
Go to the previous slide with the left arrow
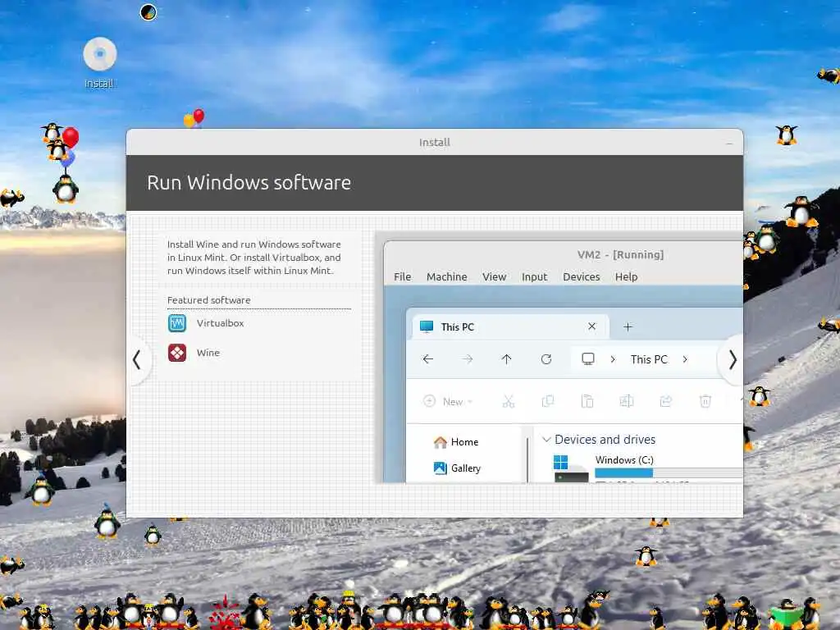click(137, 359)
